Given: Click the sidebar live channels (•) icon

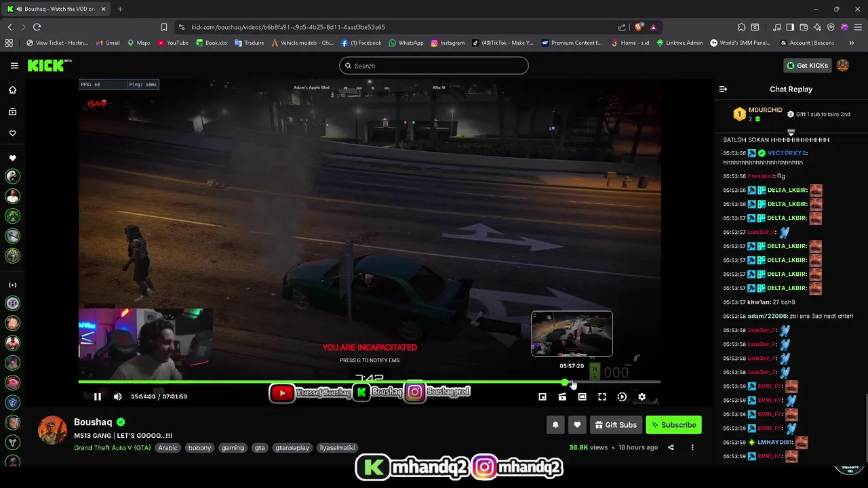Looking at the screenshot, I should 12,285.
